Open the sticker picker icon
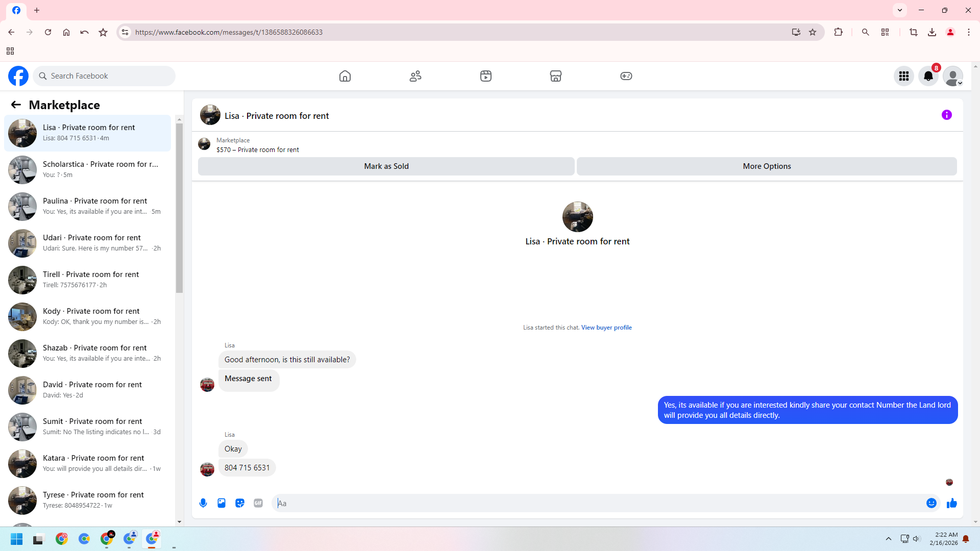This screenshot has width=980, height=551. tap(240, 503)
